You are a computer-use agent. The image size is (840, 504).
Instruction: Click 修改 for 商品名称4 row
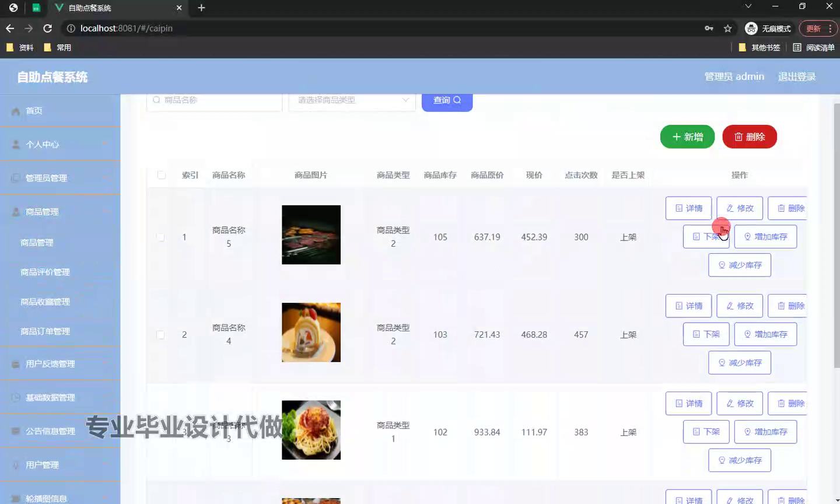740,306
